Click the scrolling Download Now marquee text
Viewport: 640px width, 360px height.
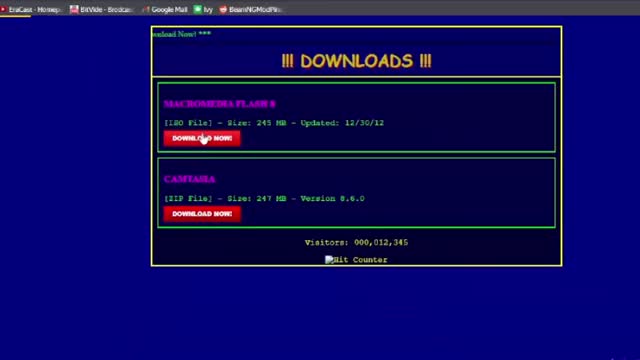pyautogui.click(x=182, y=34)
